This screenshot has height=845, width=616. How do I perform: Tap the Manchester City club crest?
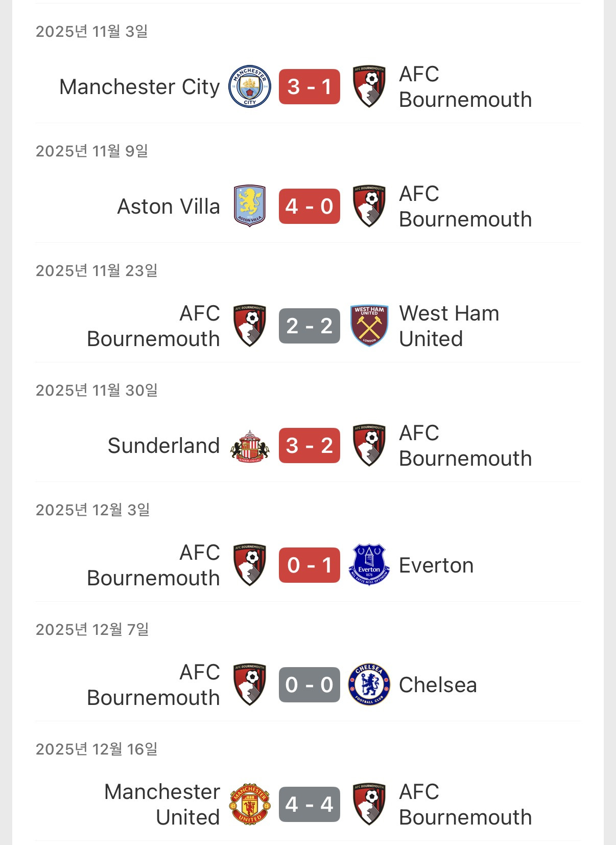point(250,87)
